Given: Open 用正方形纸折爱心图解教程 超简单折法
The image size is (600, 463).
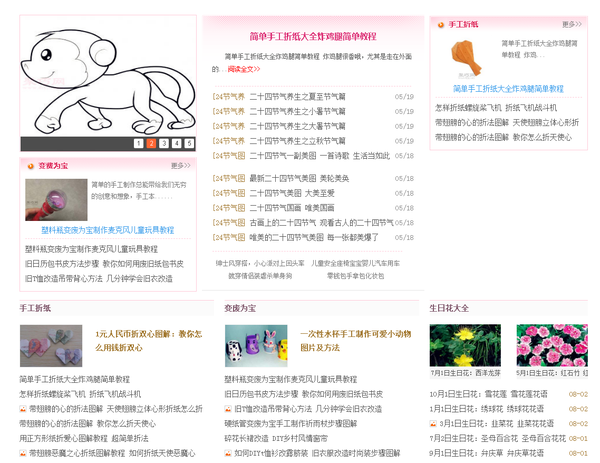Looking at the screenshot, I should pos(84,439).
